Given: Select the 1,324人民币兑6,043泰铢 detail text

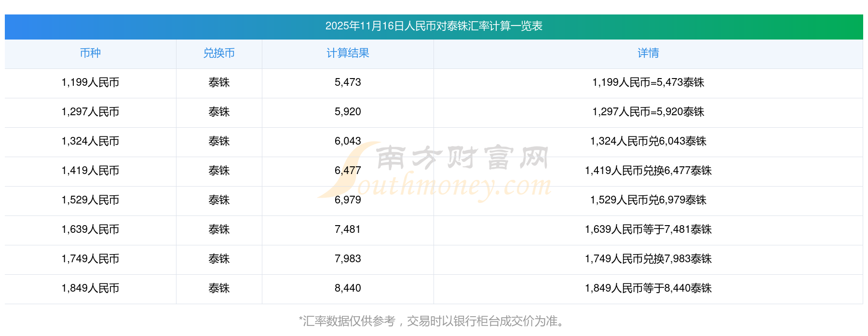Looking at the screenshot, I should pyautogui.click(x=648, y=141).
